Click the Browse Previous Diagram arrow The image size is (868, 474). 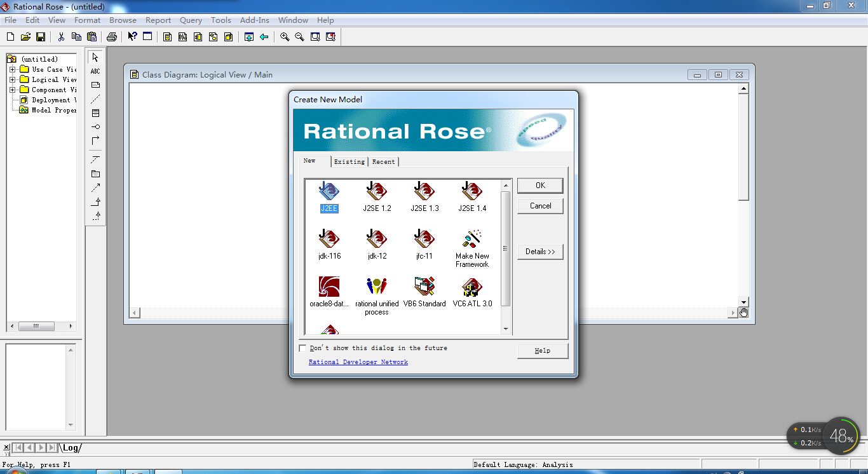tap(264, 37)
